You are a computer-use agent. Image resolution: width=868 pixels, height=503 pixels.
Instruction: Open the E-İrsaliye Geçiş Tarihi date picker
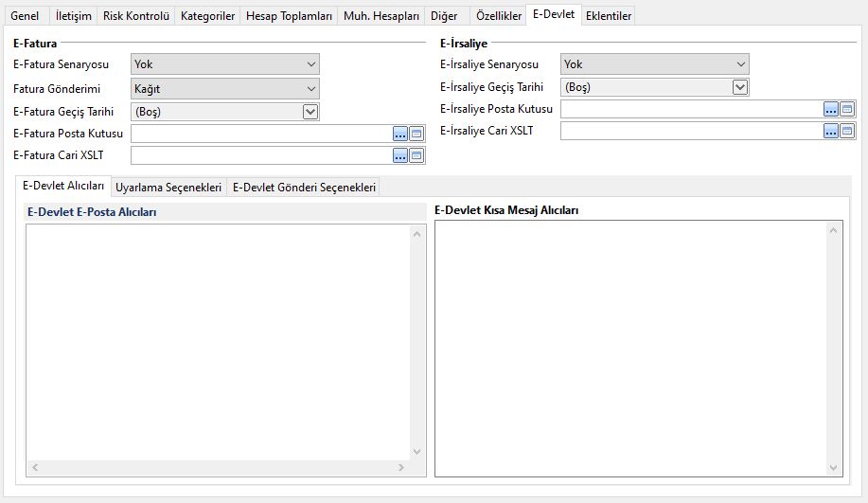point(740,87)
